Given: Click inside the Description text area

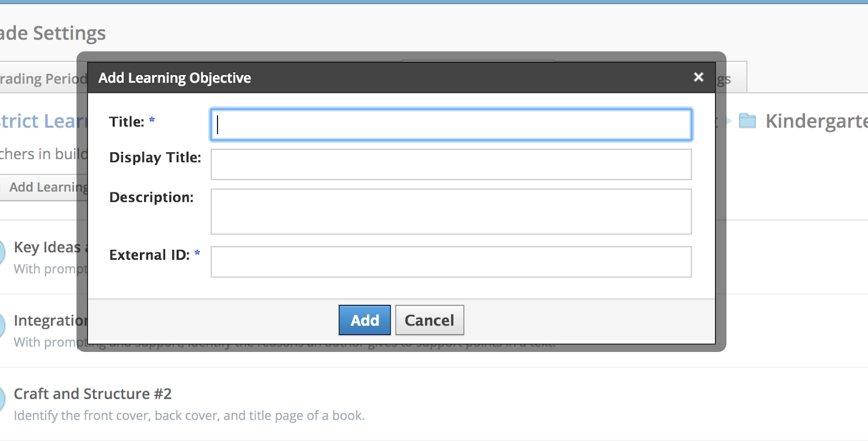Looking at the screenshot, I should [x=451, y=212].
